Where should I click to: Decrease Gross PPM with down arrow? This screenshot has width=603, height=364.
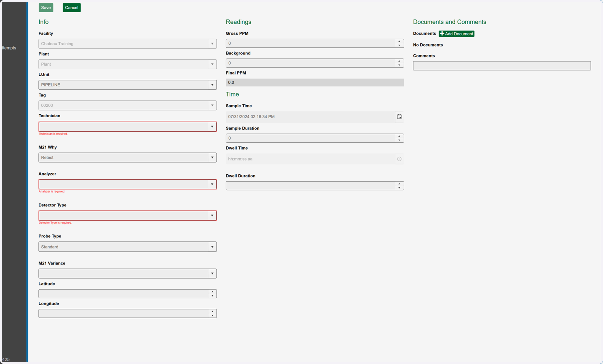click(399, 45)
